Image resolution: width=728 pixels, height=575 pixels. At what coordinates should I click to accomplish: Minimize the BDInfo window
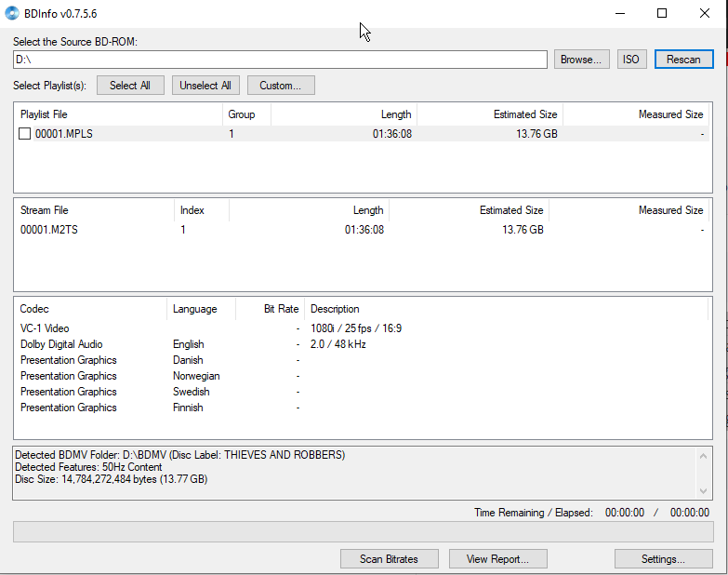click(620, 13)
